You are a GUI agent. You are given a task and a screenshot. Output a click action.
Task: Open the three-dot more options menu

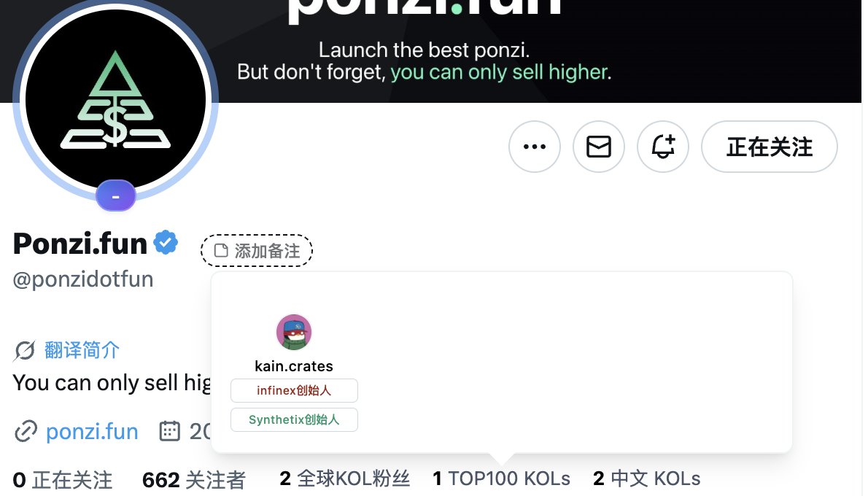(x=534, y=147)
